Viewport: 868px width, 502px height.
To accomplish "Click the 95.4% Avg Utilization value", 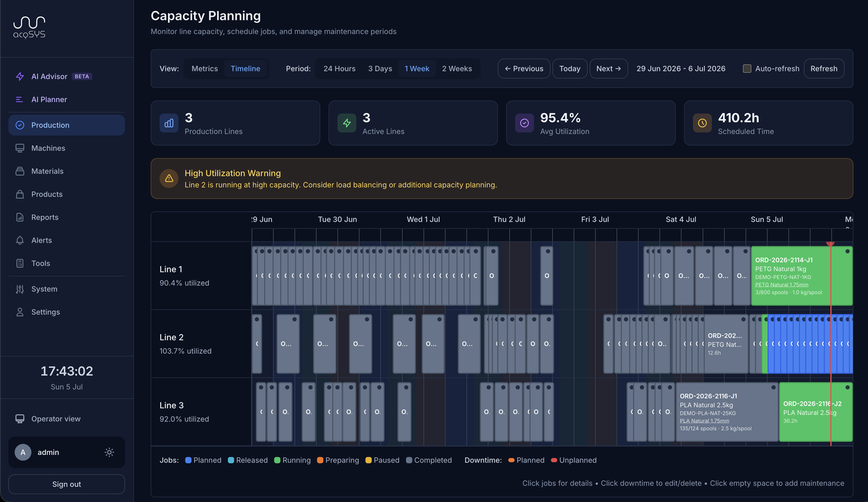I will [x=560, y=118].
